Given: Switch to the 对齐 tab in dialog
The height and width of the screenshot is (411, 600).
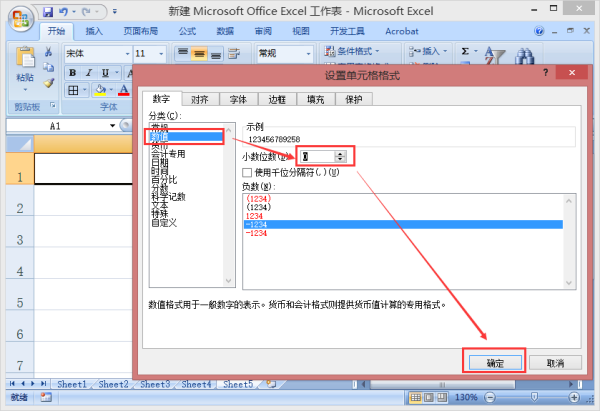Looking at the screenshot, I should pyautogui.click(x=200, y=99).
